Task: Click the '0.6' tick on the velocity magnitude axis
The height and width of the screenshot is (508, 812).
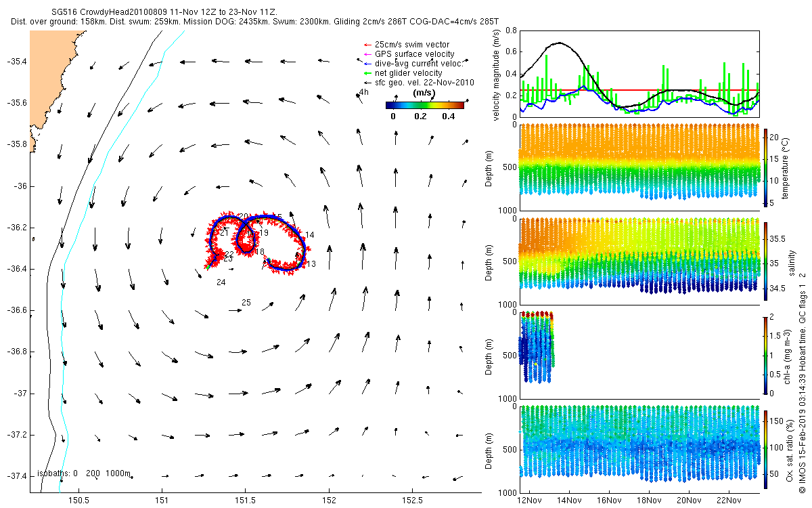Action: click(x=511, y=52)
